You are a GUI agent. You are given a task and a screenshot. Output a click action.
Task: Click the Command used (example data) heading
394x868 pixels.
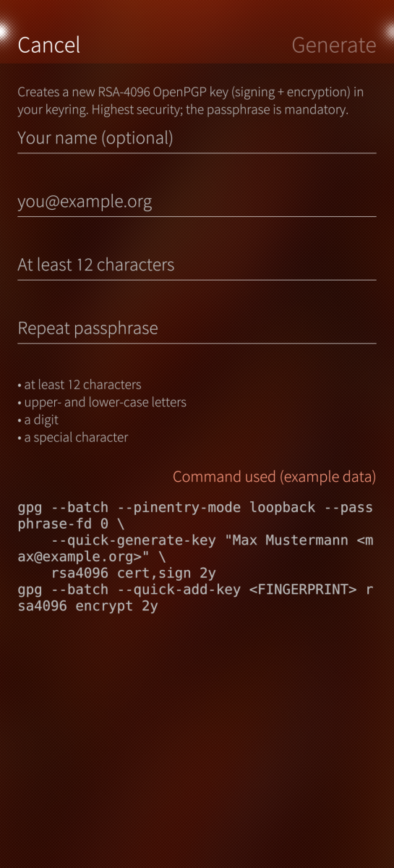[275, 477]
